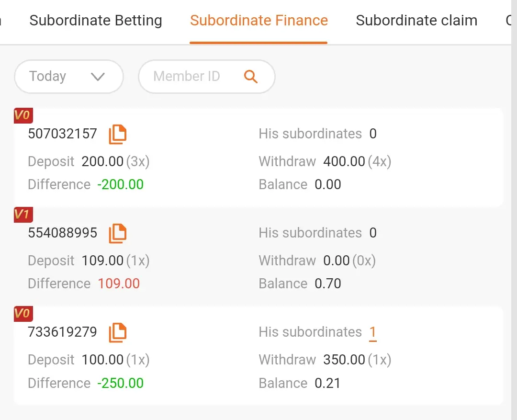The height and width of the screenshot is (420, 517).
Task: Open the Subordinate claim tab
Action: (x=416, y=21)
